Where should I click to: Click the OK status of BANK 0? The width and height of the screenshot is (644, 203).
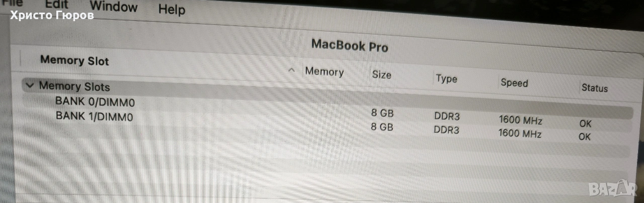coord(585,123)
